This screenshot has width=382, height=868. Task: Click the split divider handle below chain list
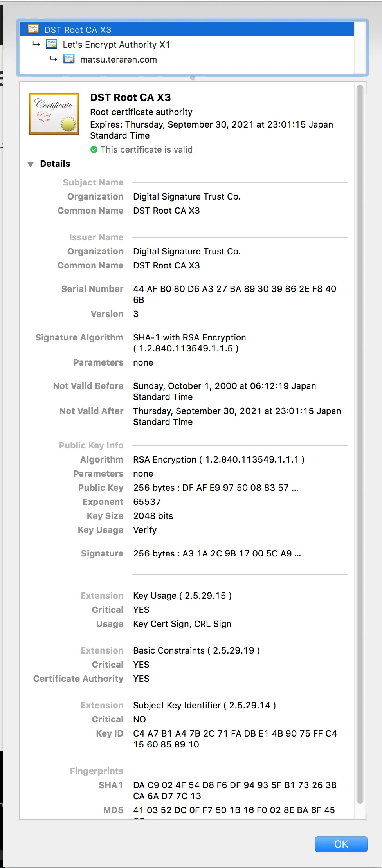(x=193, y=78)
